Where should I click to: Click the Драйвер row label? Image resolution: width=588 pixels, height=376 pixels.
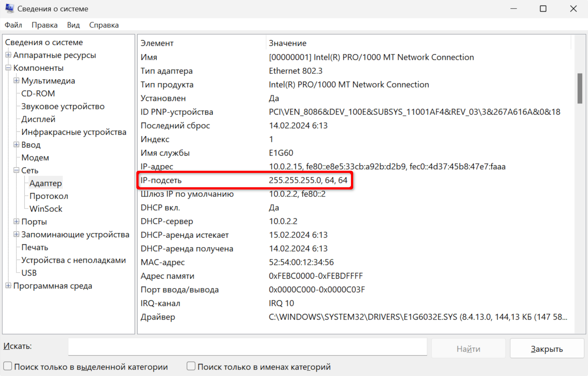click(x=158, y=317)
